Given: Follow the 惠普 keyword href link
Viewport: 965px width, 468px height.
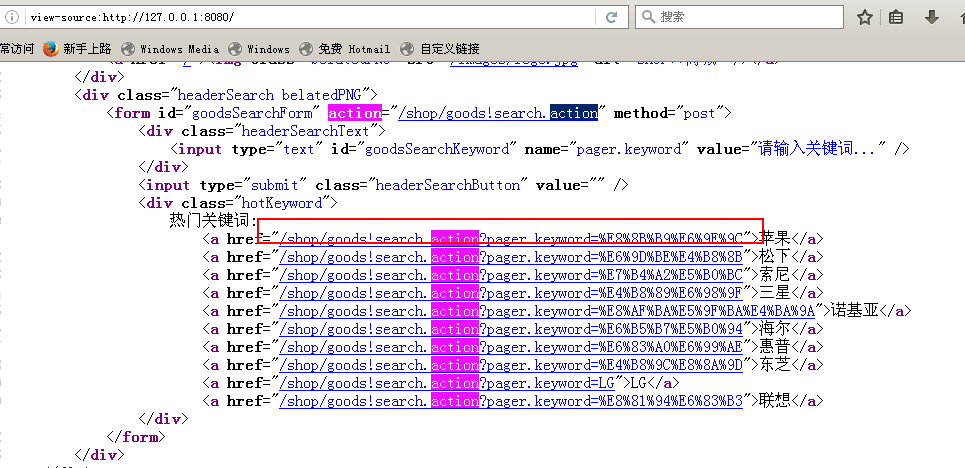Looking at the screenshot, I should tap(511, 347).
